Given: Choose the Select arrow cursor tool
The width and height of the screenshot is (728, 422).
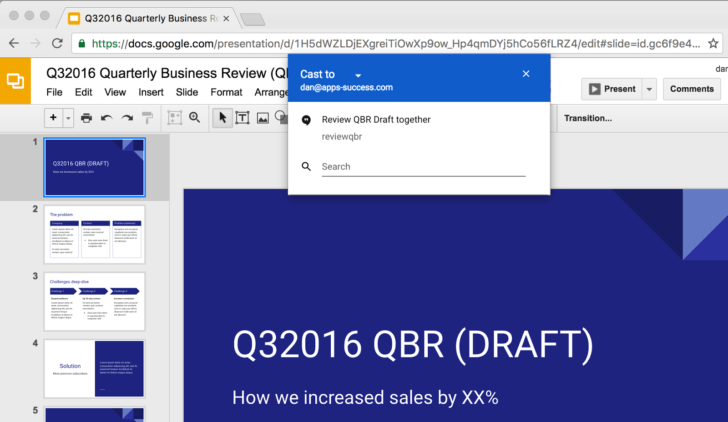Looking at the screenshot, I should pyautogui.click(x=223, y=118).
